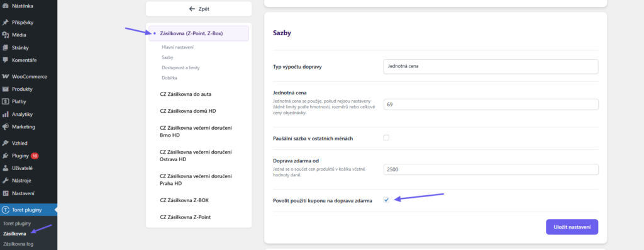644x250 pixels.
Task: Select CZ Zásilkovna do auta
Action: pyautogui.click(x=186, y=94)
